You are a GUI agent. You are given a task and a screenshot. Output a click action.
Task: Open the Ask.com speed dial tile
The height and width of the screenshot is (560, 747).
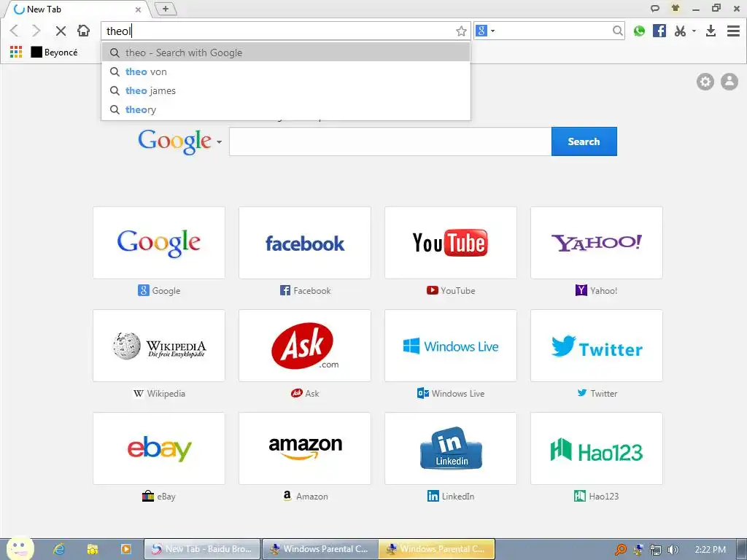click(305, 346)
